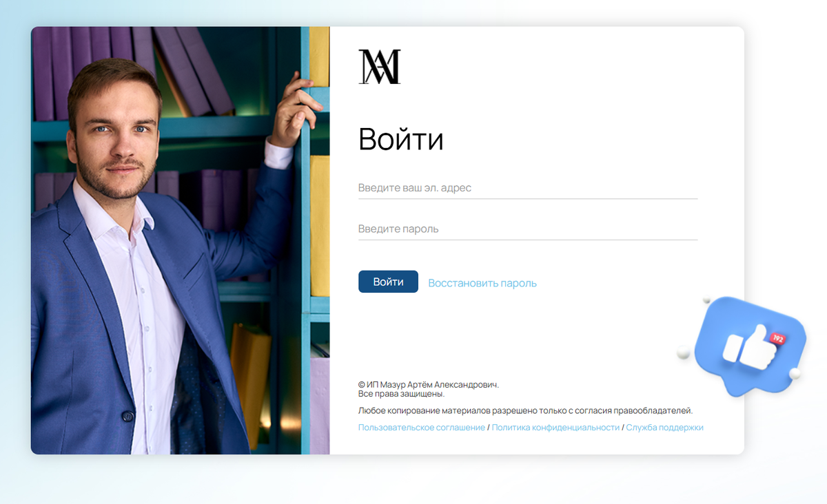Focus the email address input field
This screenshot has height=504, width=827.
[527, 188]
